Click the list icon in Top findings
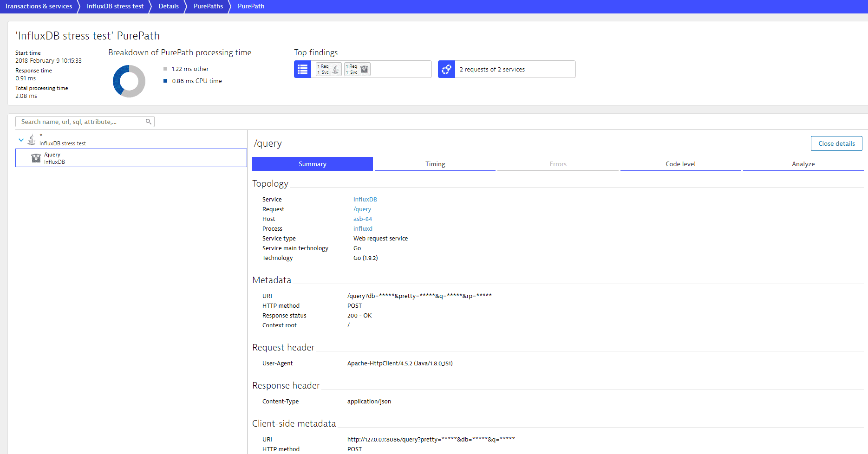 coord(302,69)
